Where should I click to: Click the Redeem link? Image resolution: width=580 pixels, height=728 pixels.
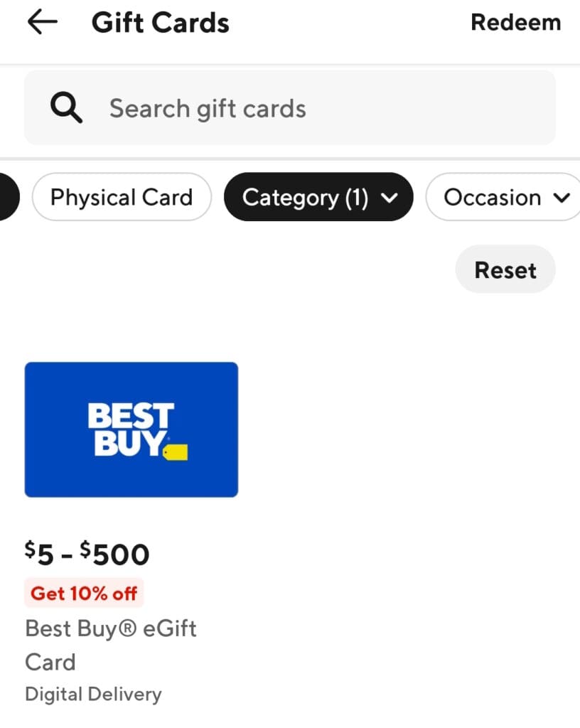pyautogui.click(x=516, y=21)
